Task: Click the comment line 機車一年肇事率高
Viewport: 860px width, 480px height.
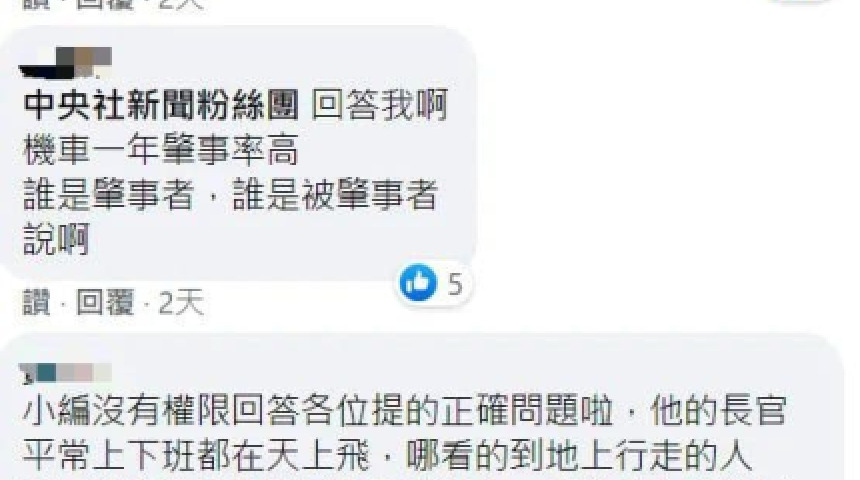Action: point(161,149)
